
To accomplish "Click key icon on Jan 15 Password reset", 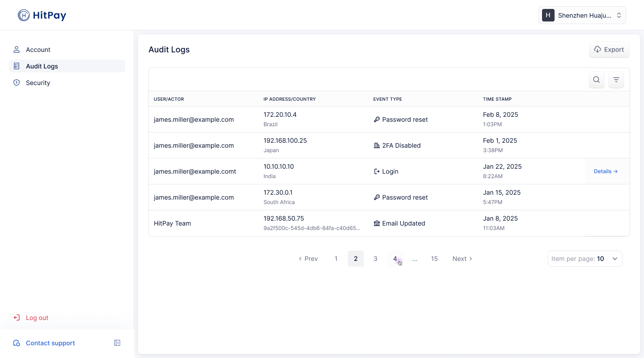I will pos(377,197).
